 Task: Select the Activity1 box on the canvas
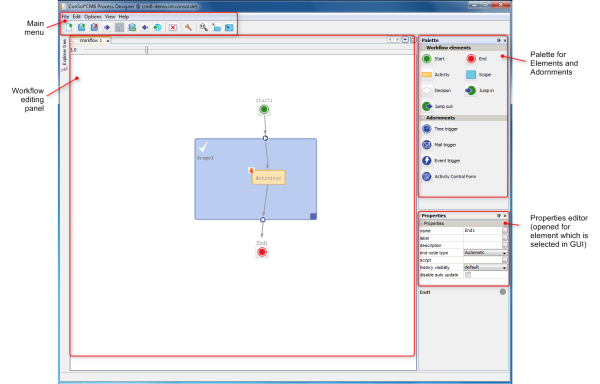pyautogui.click(x=268, y=178)
